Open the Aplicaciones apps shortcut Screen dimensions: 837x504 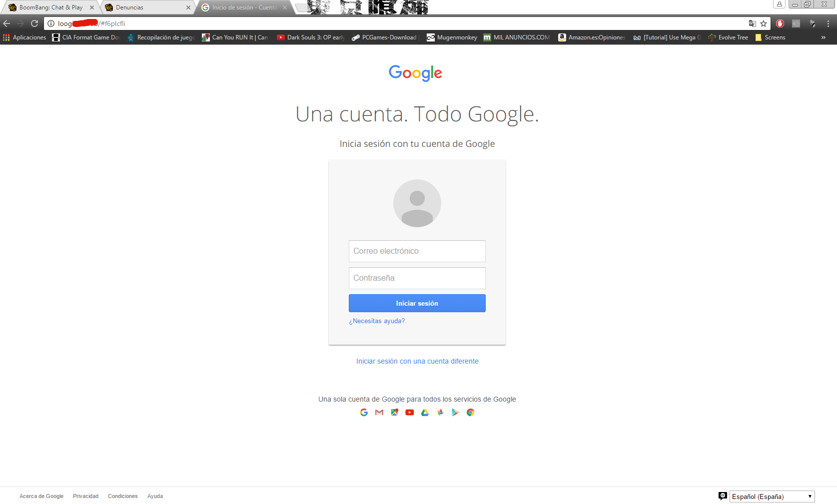tap(24, 37)
